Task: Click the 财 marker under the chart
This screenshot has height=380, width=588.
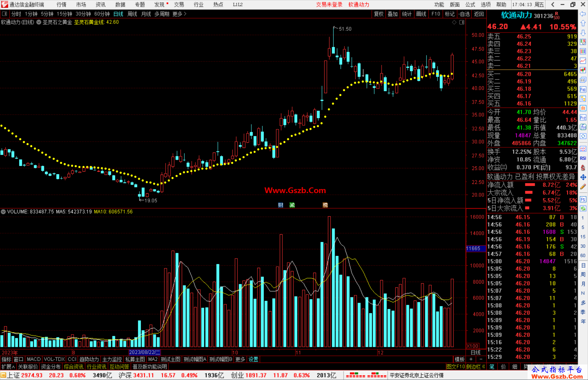Action: [x=281, y=205]
